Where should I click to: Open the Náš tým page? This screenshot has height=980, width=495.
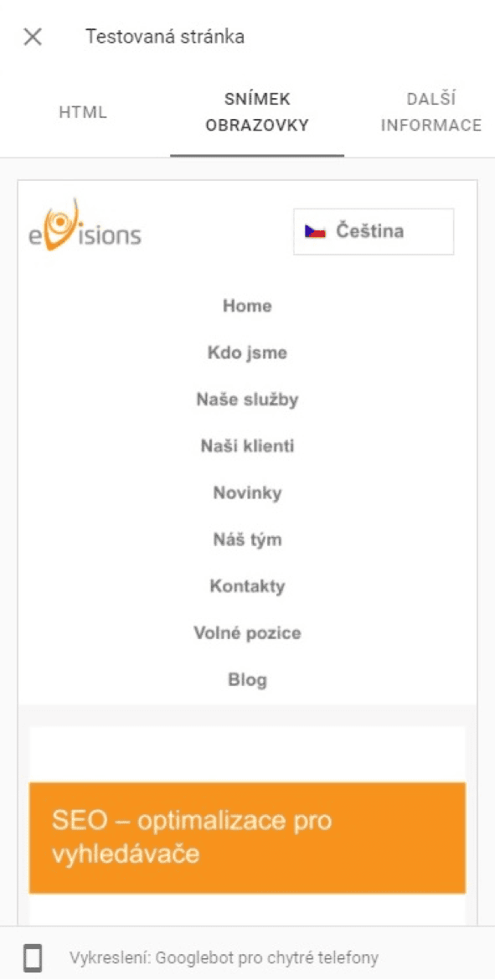[248, 539]
